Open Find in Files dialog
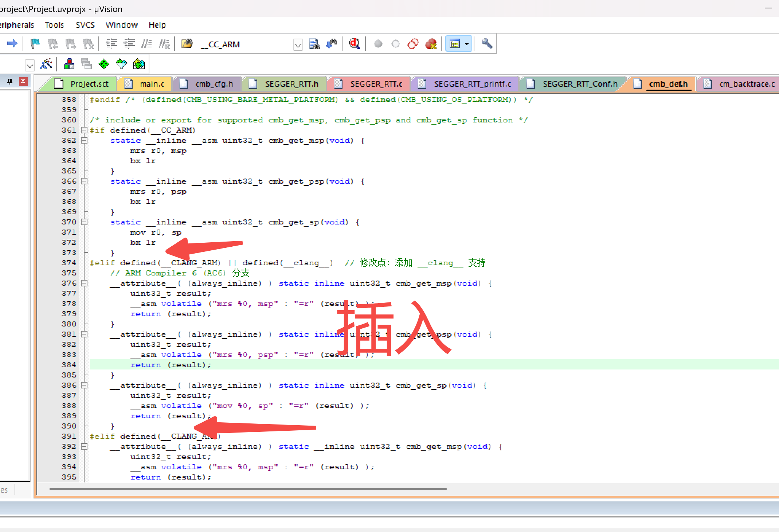This screenshot has width=779, height=532. 314,44
